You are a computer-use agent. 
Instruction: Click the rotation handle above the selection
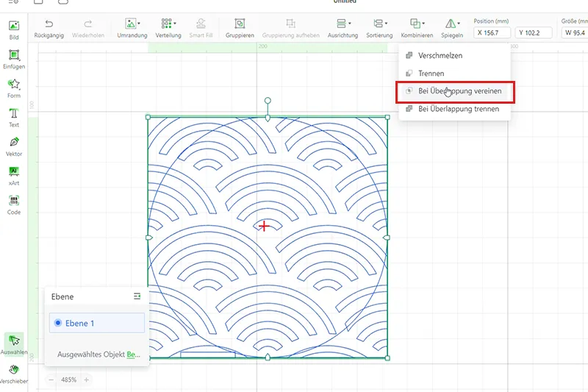pyautogui.click(x=268, y=101)
